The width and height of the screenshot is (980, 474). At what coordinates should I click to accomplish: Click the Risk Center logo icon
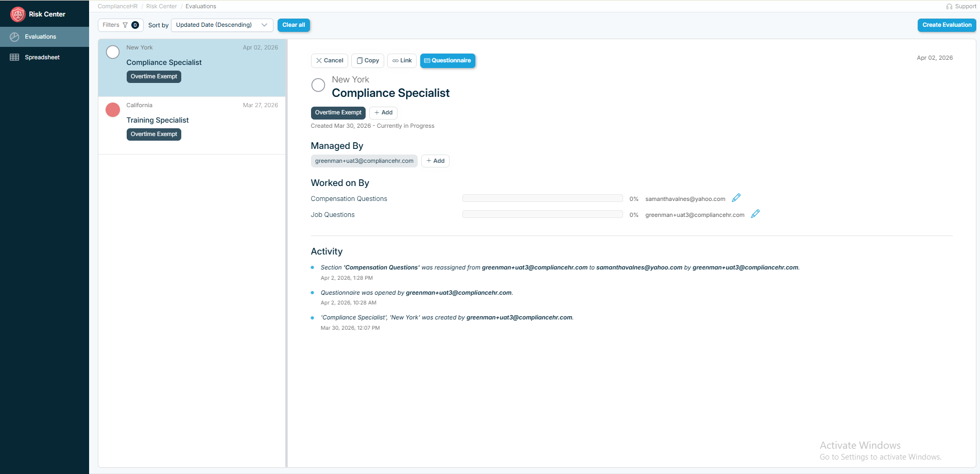point(18,14)
